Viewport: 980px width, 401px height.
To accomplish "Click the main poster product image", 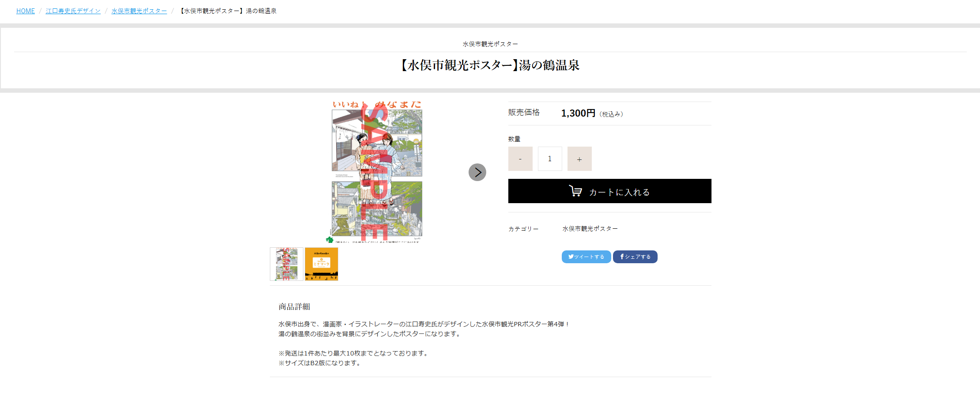I will coord(377,172).
